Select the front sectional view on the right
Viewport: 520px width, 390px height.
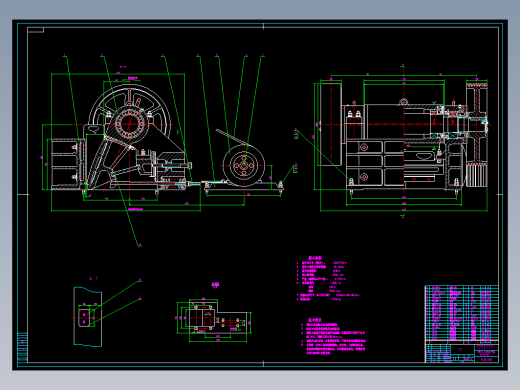[x=403, y=140]
